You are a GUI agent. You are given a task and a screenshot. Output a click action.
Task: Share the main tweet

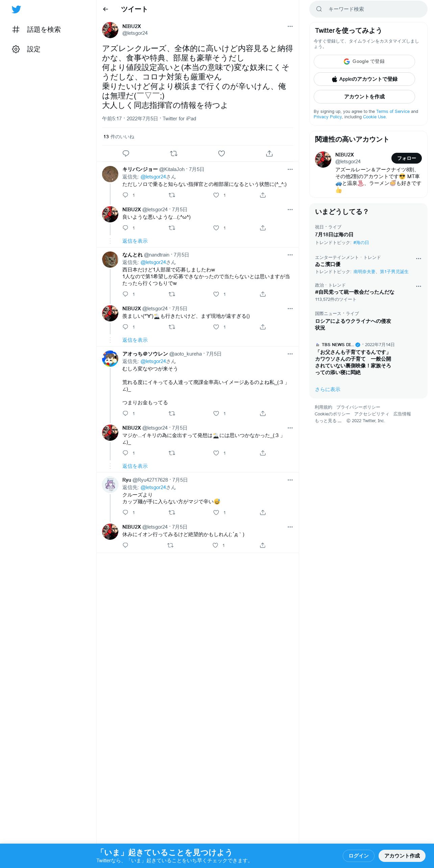point(269,153)
